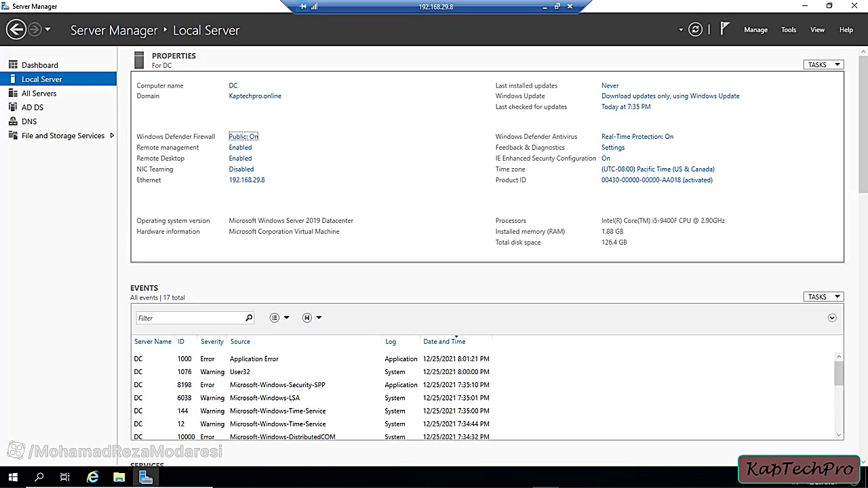
Task: Sort events by Server Name column
Action: [x=153, y=342]
